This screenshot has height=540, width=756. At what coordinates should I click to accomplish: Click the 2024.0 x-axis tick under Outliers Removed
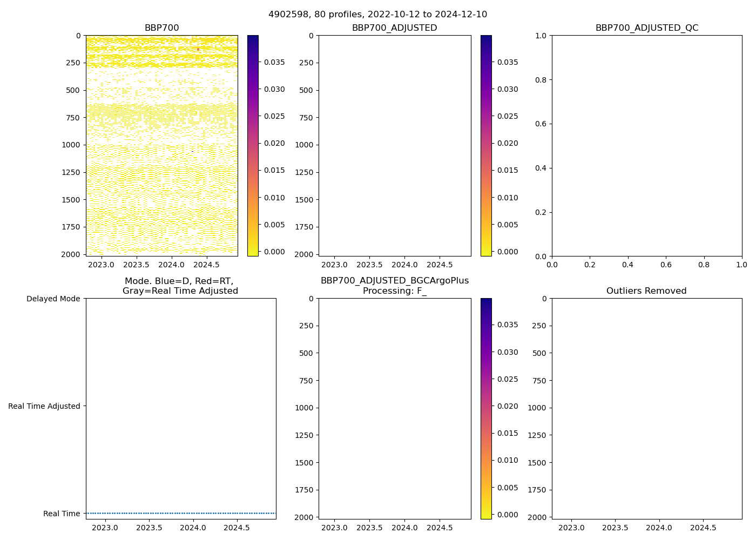click(x=659, y=528)
